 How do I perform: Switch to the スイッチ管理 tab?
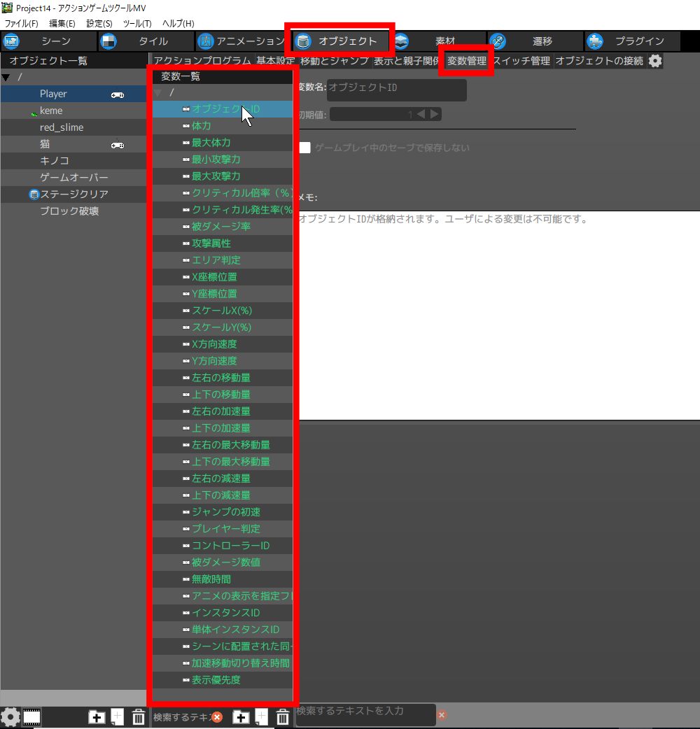tap(521, 61)
